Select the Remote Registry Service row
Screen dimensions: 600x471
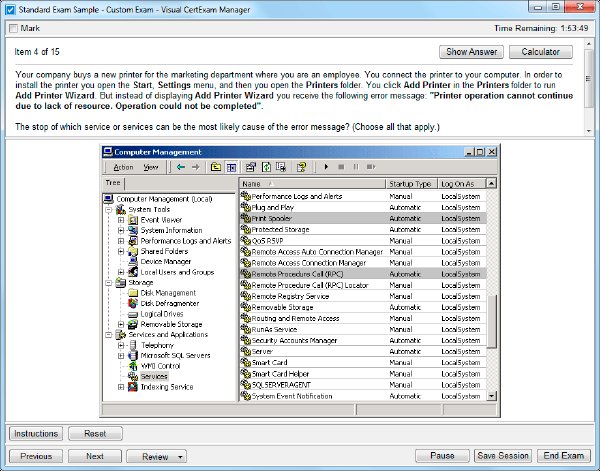[363, 297]
